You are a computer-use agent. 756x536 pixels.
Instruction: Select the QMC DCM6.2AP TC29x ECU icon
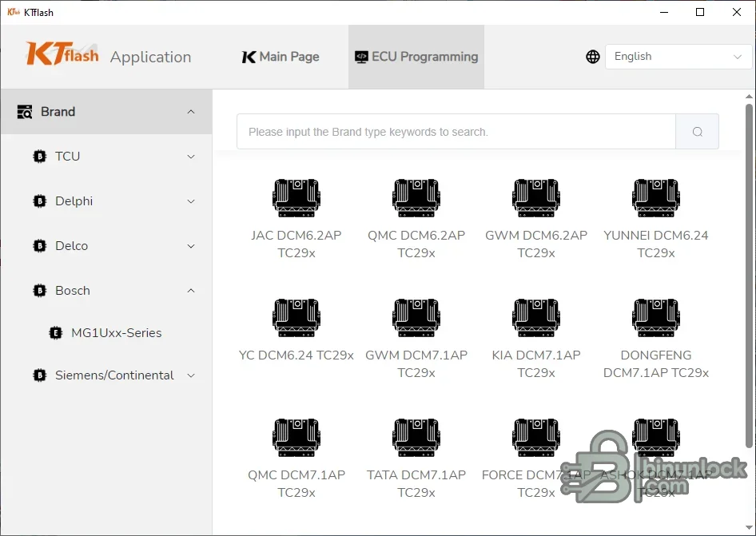[x=416, y=197]
